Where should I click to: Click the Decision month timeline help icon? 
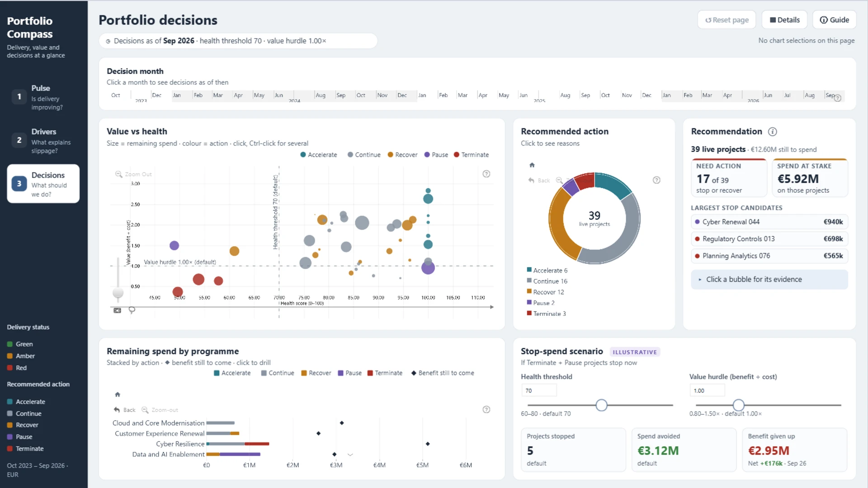(838, 98)
